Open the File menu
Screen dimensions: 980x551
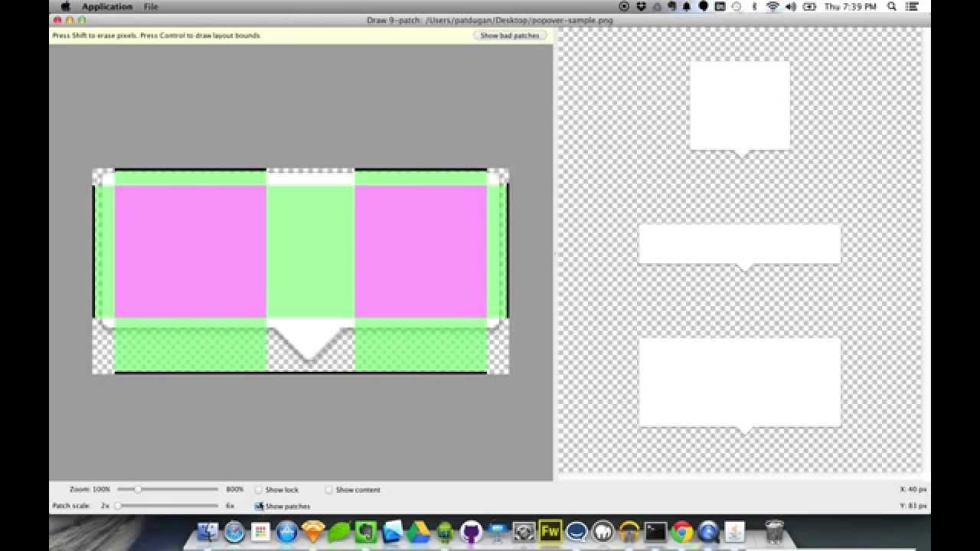[x=151, y=7]
